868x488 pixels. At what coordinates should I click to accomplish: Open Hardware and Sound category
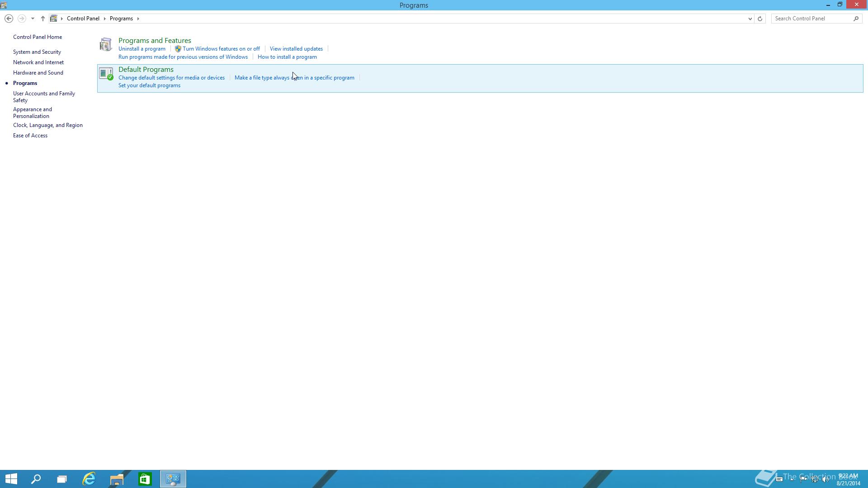38,73
